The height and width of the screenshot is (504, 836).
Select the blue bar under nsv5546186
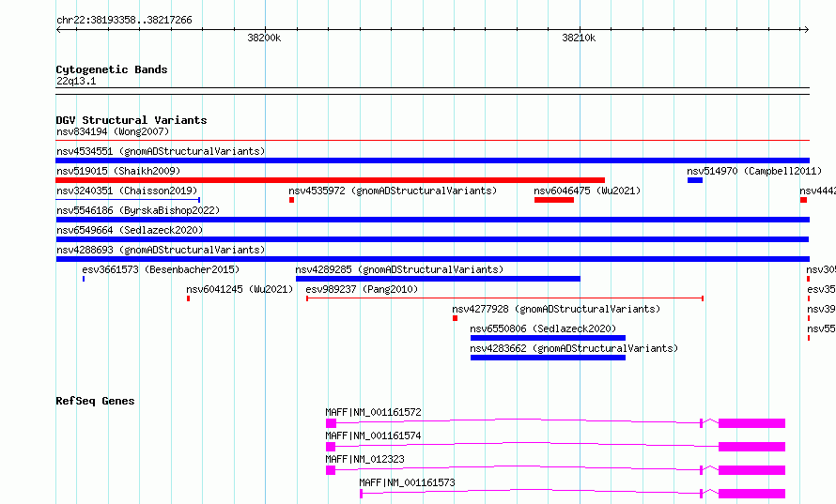[x=432, y=220]
